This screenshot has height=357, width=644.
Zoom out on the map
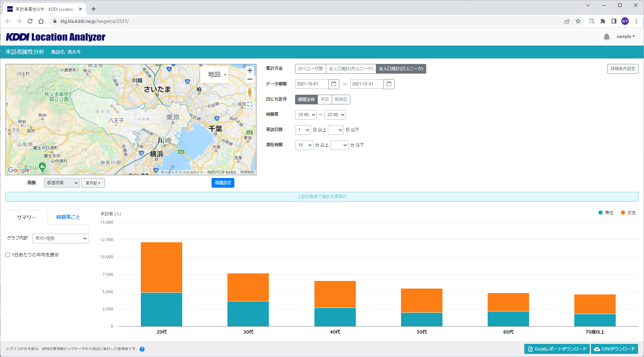tap(250, 79)
